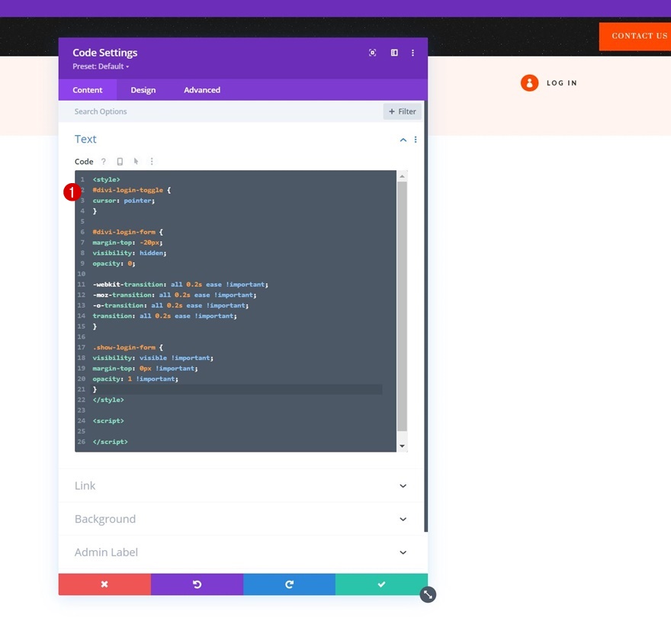
Task: Place cursor on empty line 25 in editor
Action: pyautogui.click(x=237, y=431)
